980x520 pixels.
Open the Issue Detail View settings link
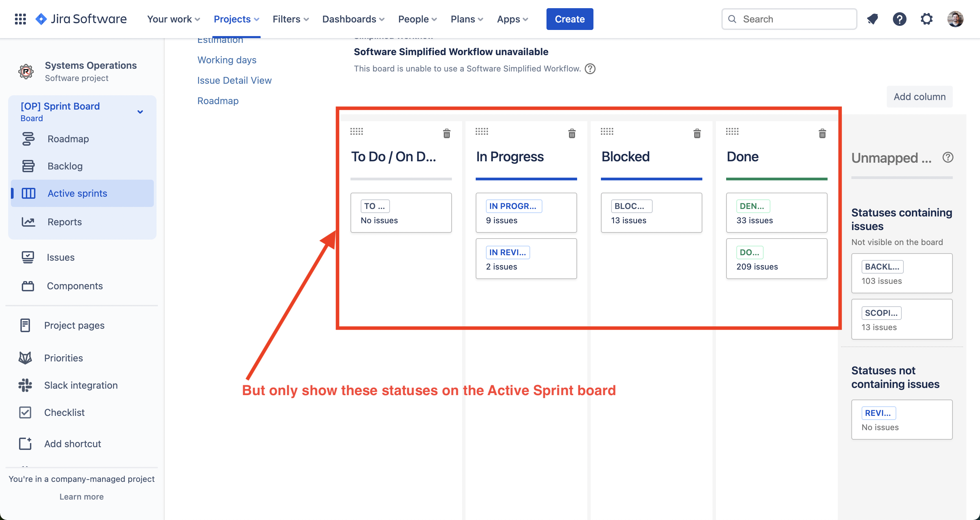(x=234, y=80)
